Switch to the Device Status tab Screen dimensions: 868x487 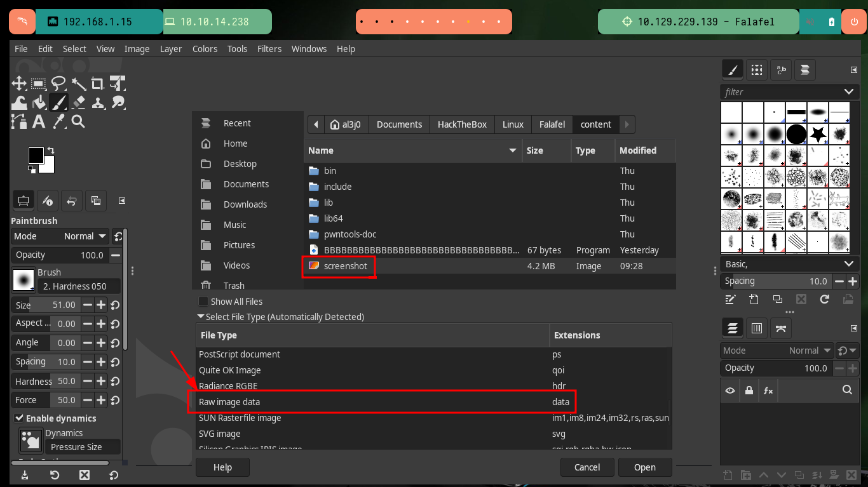coord(48,201)
